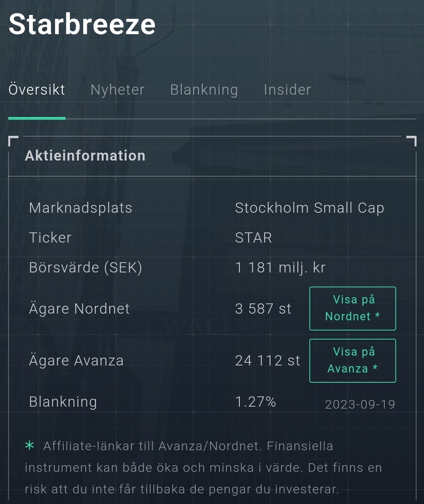The height and width of the screenshot is (504, 424).
Task: Click the affiliate link disclaimer text
Action: (x=203, y=467)
